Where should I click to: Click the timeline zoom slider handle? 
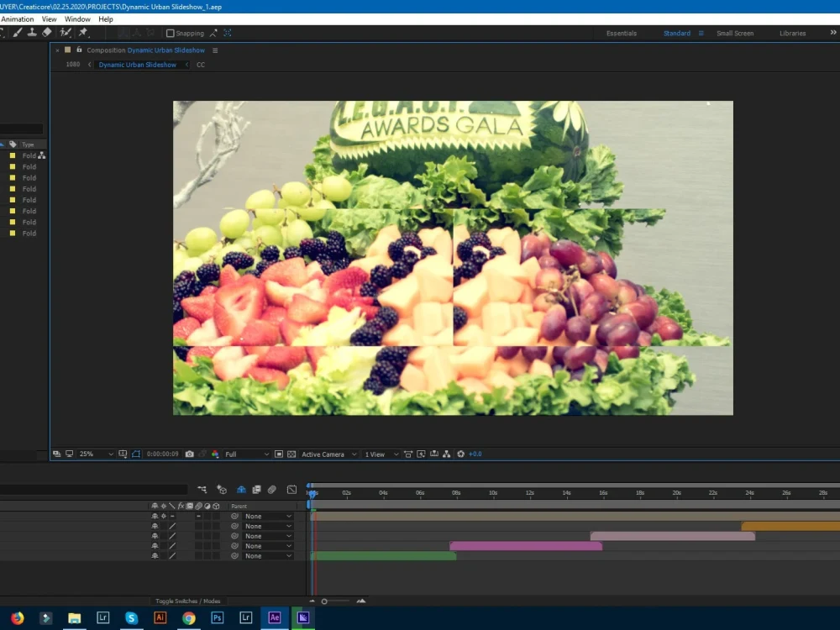pos(324,601)
